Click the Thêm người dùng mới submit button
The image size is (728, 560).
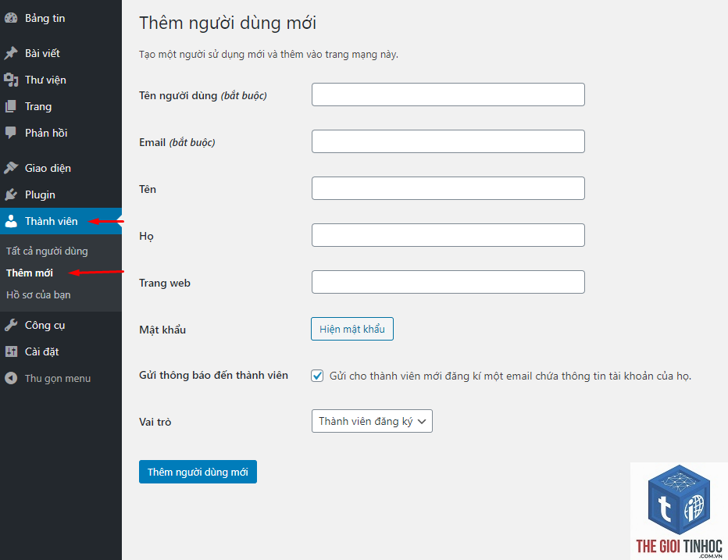pos(198,472)
